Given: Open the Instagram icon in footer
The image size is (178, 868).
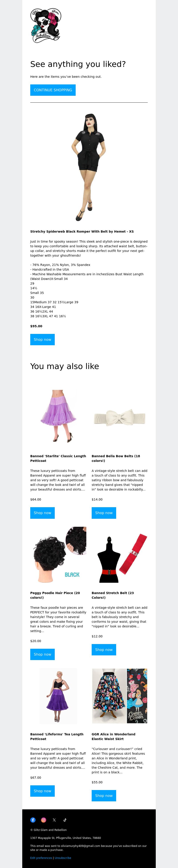Looking at the screenshot, I should coord(44,820).
